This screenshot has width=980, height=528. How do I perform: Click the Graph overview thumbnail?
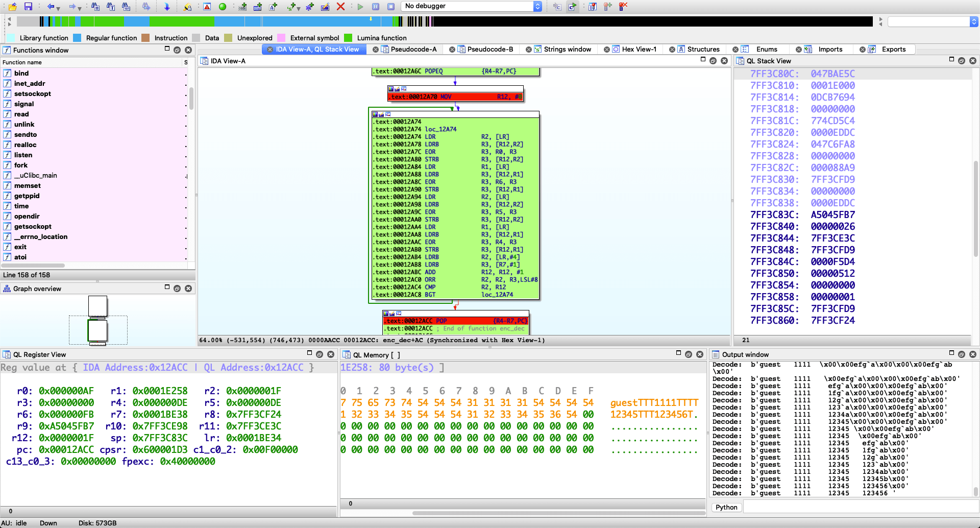pos(97,321)
